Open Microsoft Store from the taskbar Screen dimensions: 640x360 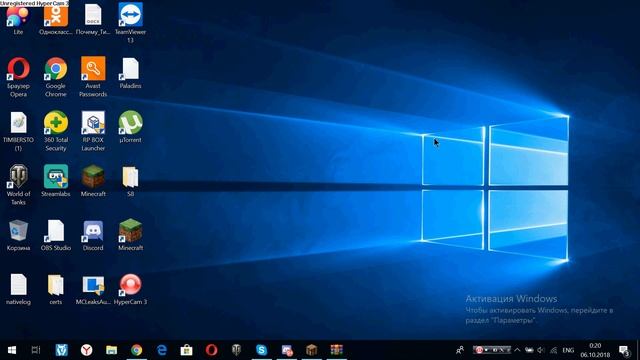coord(187,350)
